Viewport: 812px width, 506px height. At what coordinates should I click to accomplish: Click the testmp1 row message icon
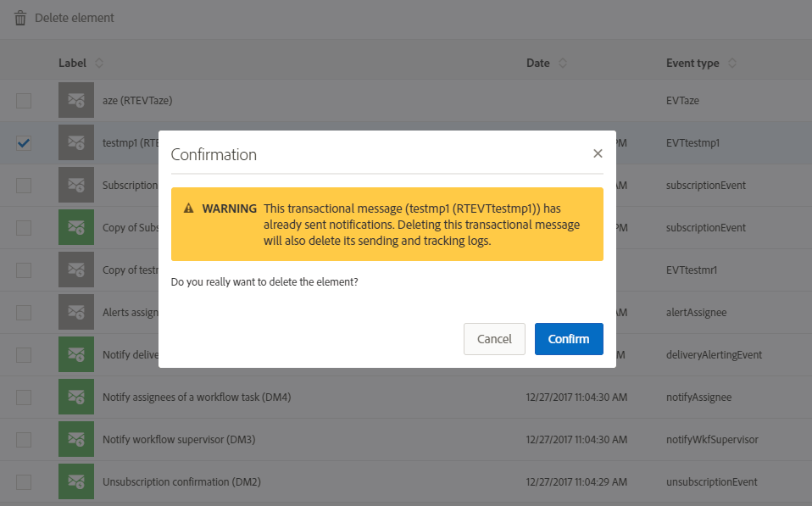[x=76, y=142]
